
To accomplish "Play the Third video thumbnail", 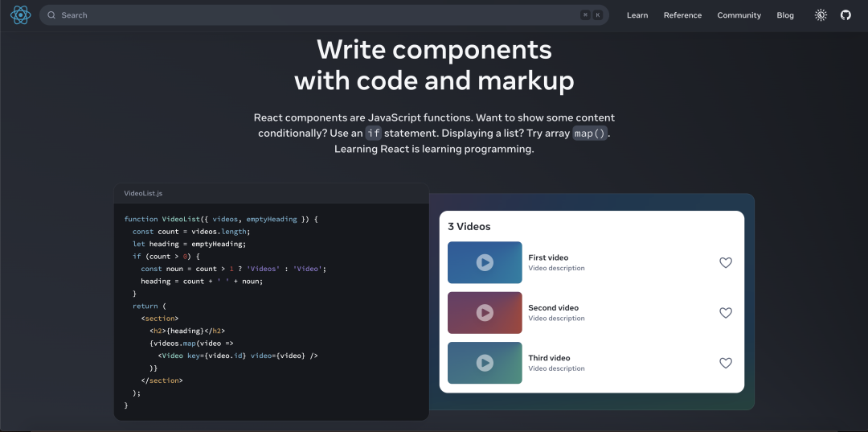I will click(x=485, y=363).
